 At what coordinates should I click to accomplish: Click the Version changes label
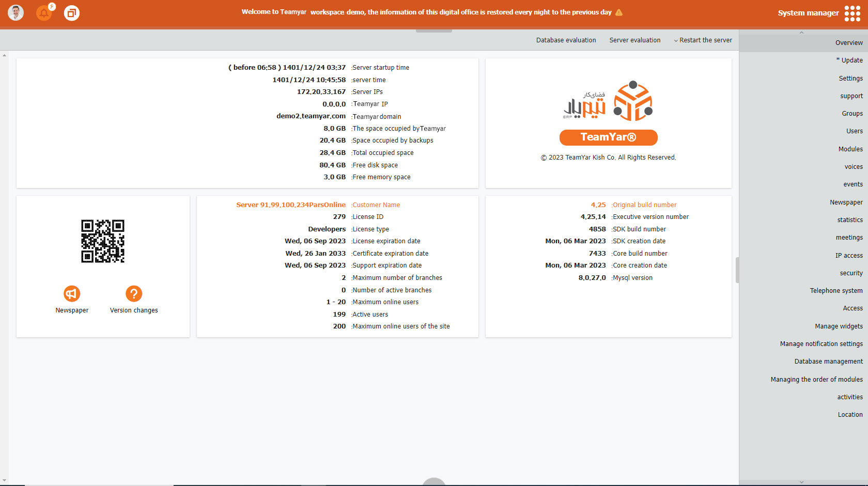[x=134, y=310]
